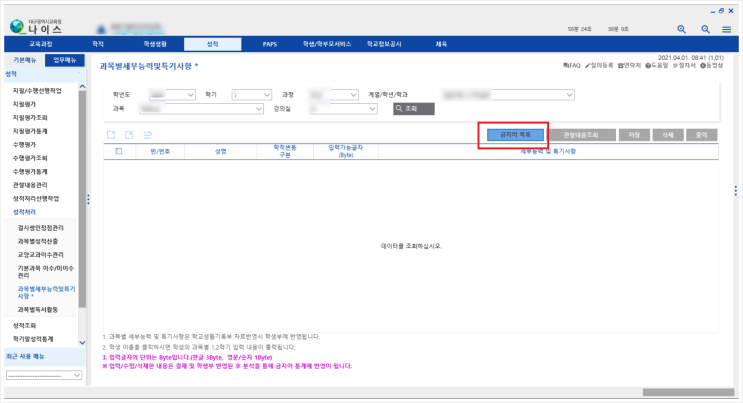Click the sidebar scroll down arrow

[82, 342]
